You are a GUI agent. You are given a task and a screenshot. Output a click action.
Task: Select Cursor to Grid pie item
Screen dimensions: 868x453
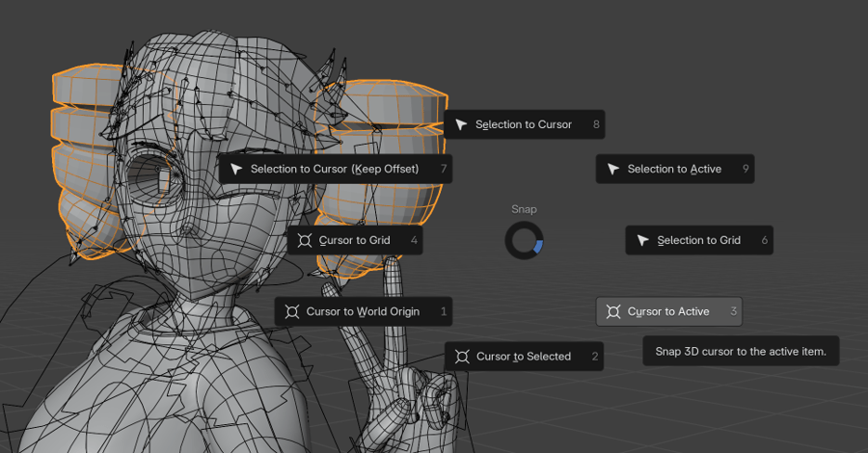coord(355,240)
